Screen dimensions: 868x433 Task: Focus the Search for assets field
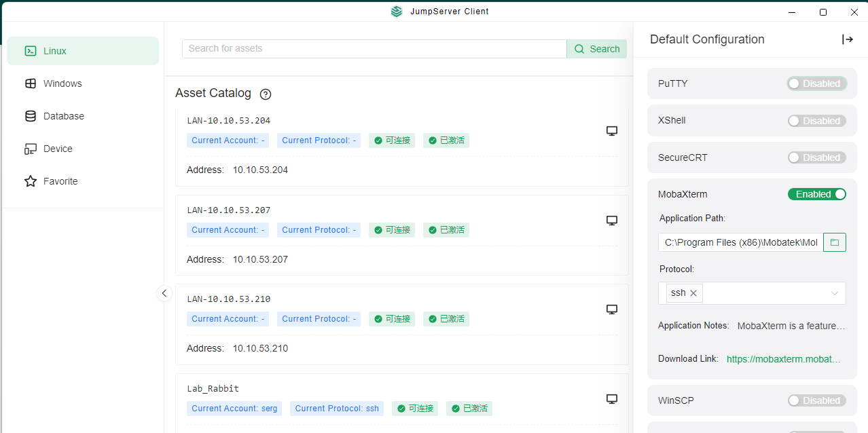point(374,49)
